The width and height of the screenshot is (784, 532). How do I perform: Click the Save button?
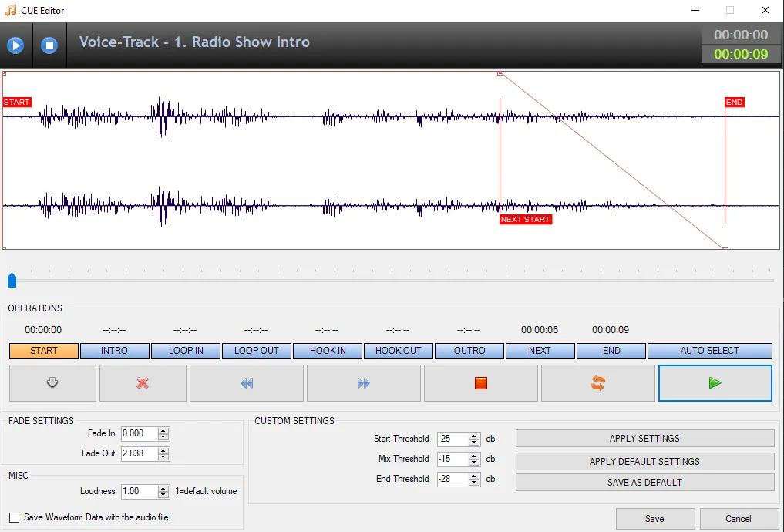[x=655, y=519]
